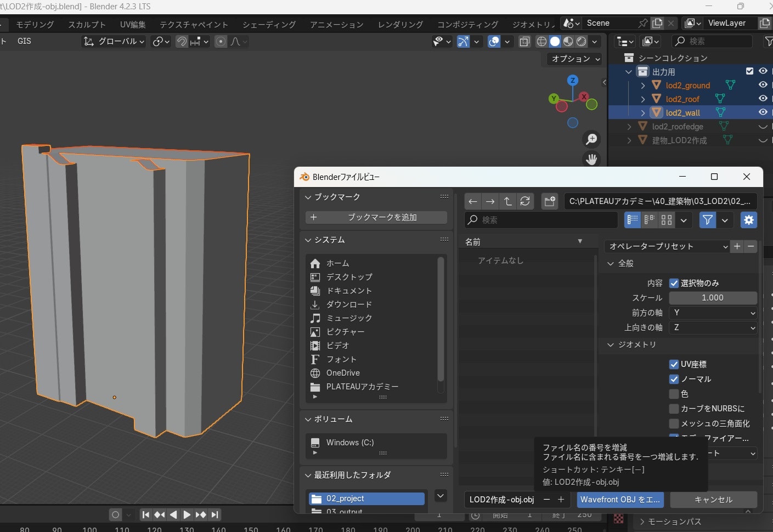Click the pan view hand icon
The image size is (773, 532).
(591, 159)
